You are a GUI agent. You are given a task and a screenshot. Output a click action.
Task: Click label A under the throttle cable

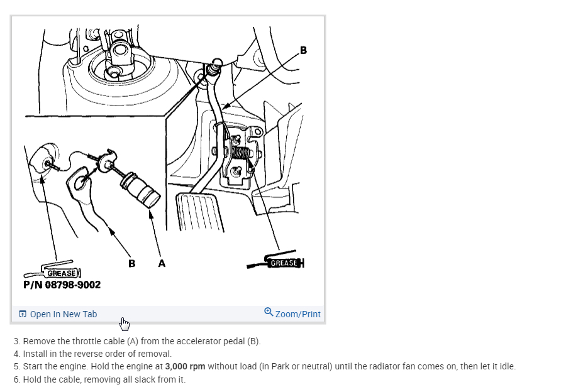(x=162, y=264)
